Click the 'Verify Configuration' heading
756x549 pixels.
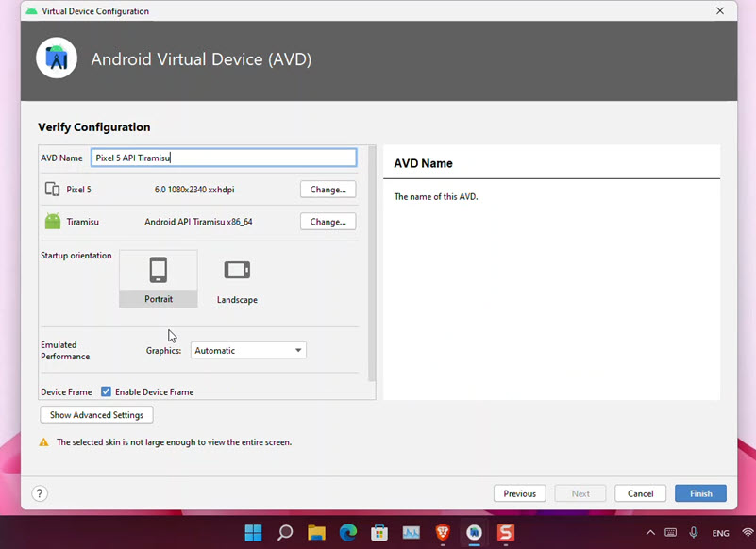94,127
